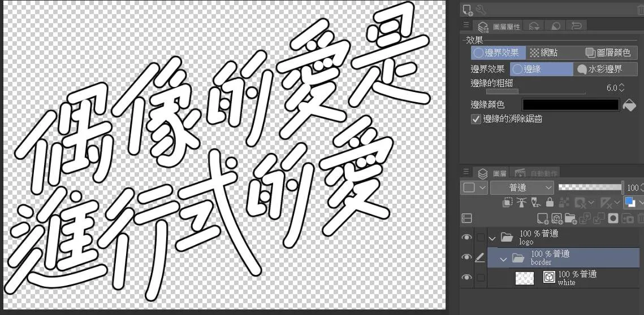Click the paint bucket beside edge color

point(628,105)
